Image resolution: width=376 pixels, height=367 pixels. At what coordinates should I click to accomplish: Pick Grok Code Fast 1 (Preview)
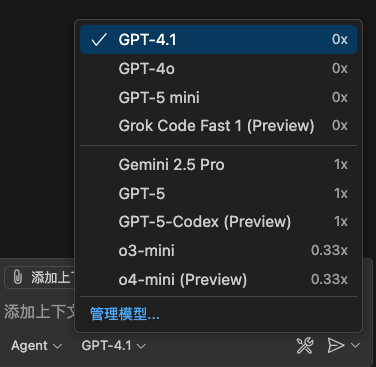pos(218,126)
